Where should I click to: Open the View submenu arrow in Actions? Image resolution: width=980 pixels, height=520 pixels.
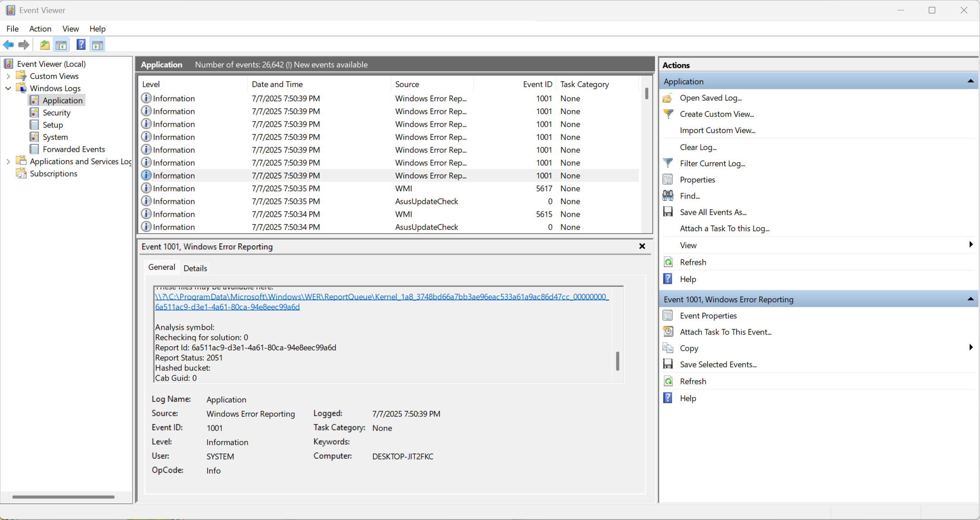(971, 244)
